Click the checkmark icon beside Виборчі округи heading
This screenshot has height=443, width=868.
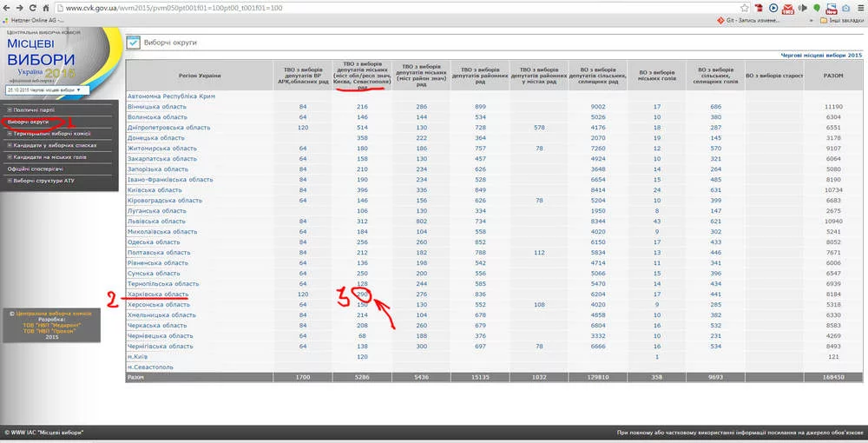(133, 42)
